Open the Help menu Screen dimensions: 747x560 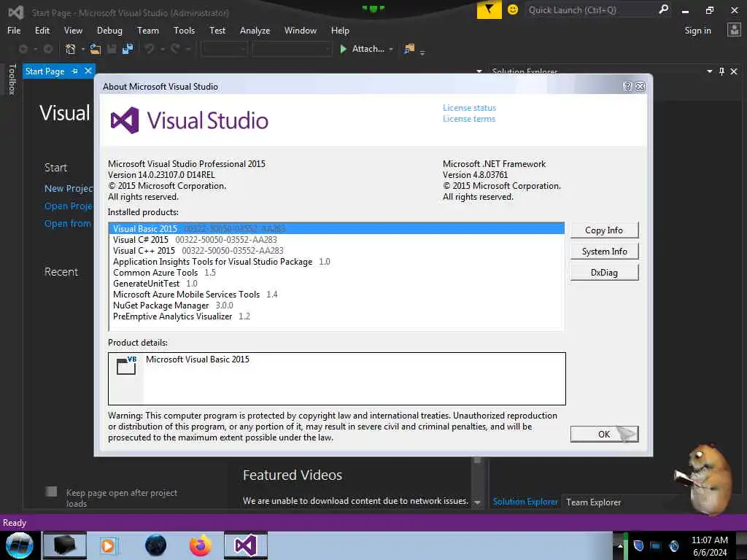point(340,31)
